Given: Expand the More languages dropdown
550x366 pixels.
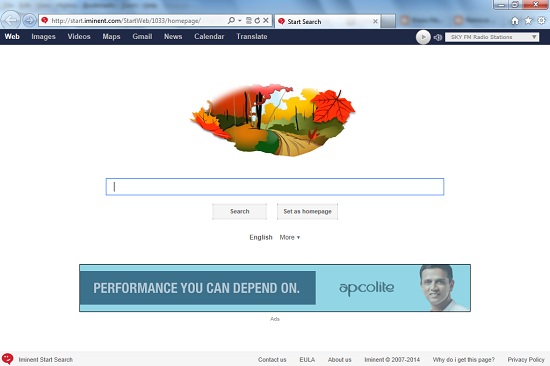Looking at the screenshot, I should click(x=290, y=237).
